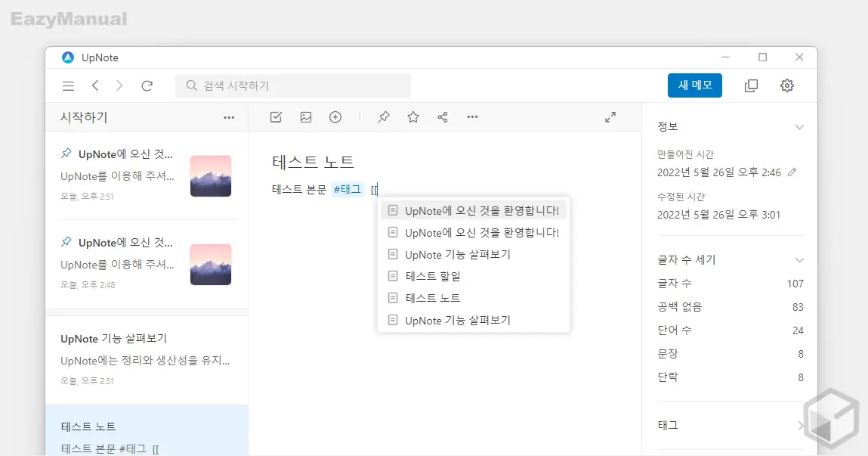Click mountain thumbnail of 2:48 note
The image size is (868, 456).
pos(210,264)
